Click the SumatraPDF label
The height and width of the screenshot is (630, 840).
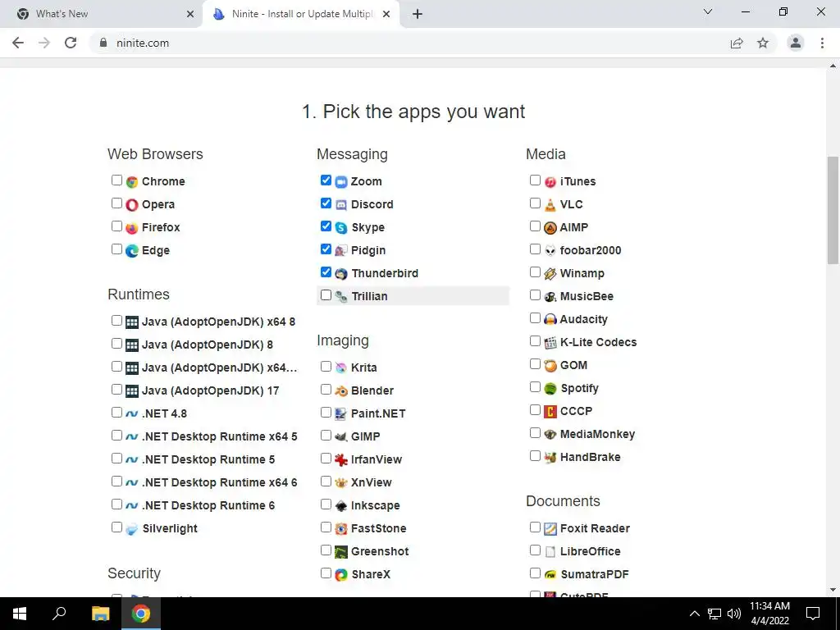pos(595,574)
